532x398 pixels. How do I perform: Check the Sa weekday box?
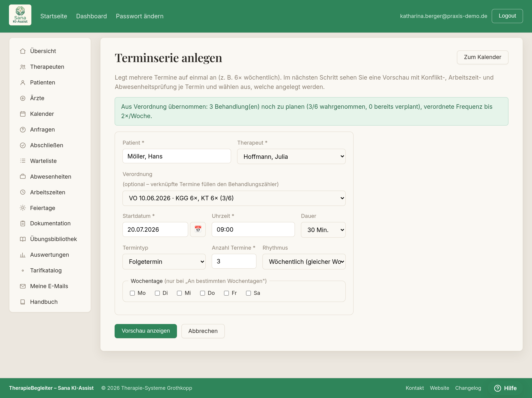(x=248, y=293)
